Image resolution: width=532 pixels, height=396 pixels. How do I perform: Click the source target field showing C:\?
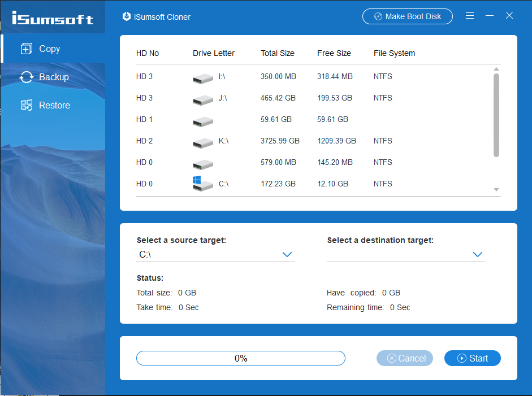[x=215, y=255]
